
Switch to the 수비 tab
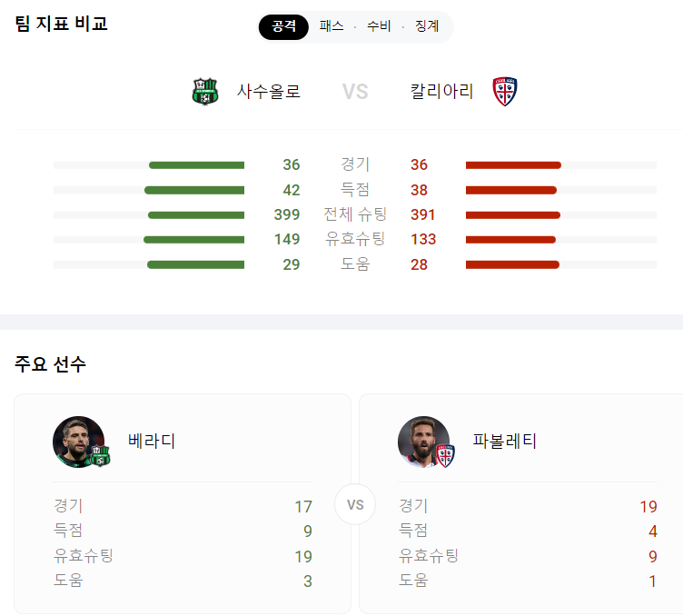click(x=379, y=26)
